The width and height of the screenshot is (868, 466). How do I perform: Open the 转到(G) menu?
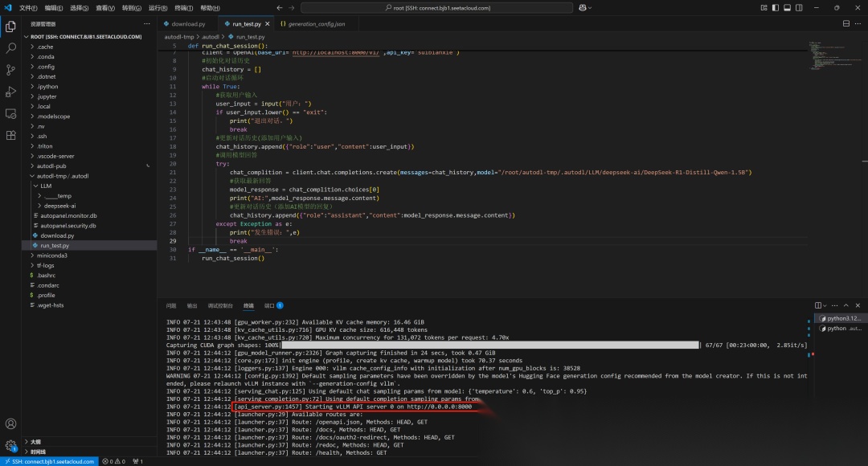(x=131, y=8)
